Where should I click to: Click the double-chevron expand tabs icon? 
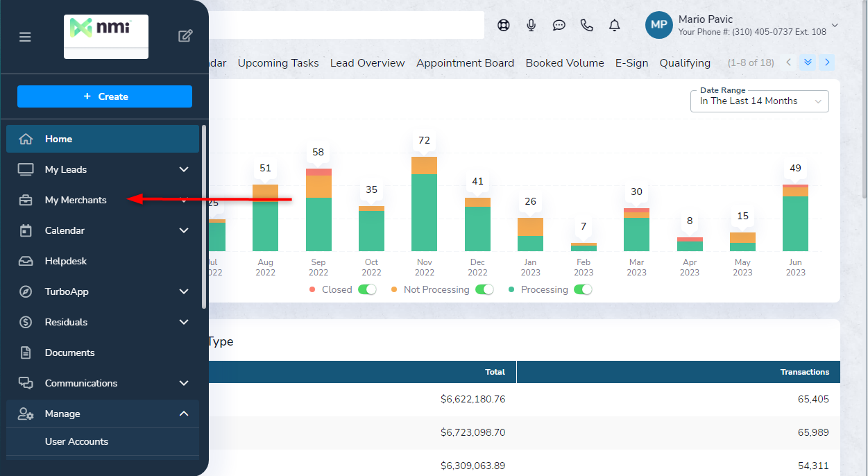(808, 62)
